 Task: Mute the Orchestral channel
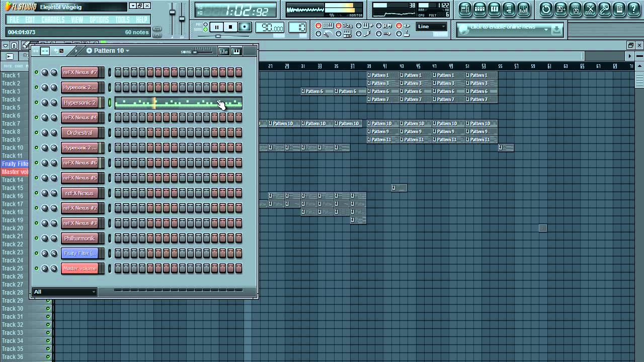pos(36,133)
